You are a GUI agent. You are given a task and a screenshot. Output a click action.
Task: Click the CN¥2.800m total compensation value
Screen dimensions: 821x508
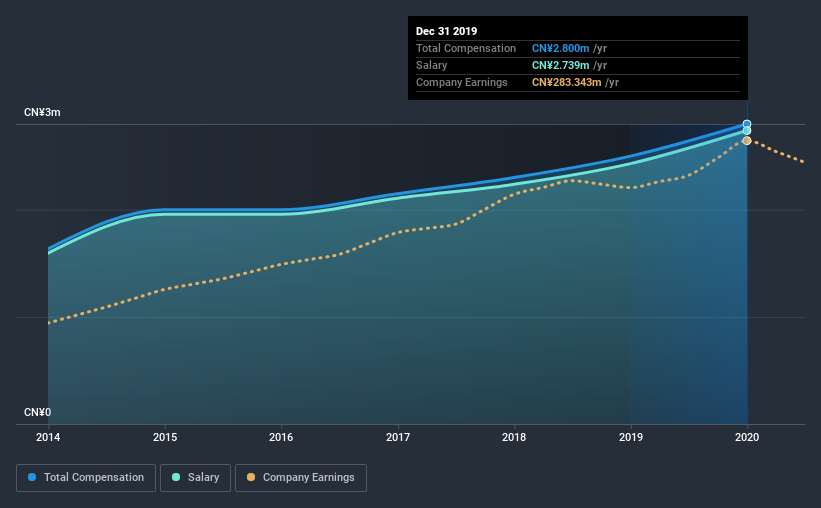[x=561, y=48]
